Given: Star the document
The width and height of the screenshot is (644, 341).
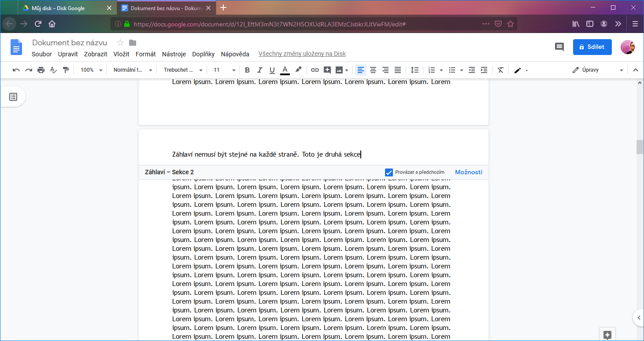Looking at the screenshot, I should click(x=120, y=43).
